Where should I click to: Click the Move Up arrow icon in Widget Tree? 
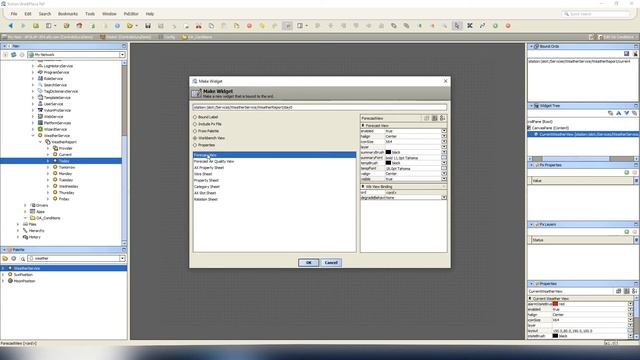(x=619, y=113)
